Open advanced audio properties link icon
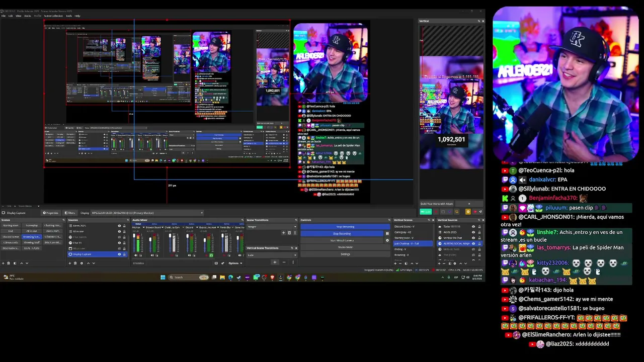644x362 pixels. pyautogui.click(x=222, y=263)
